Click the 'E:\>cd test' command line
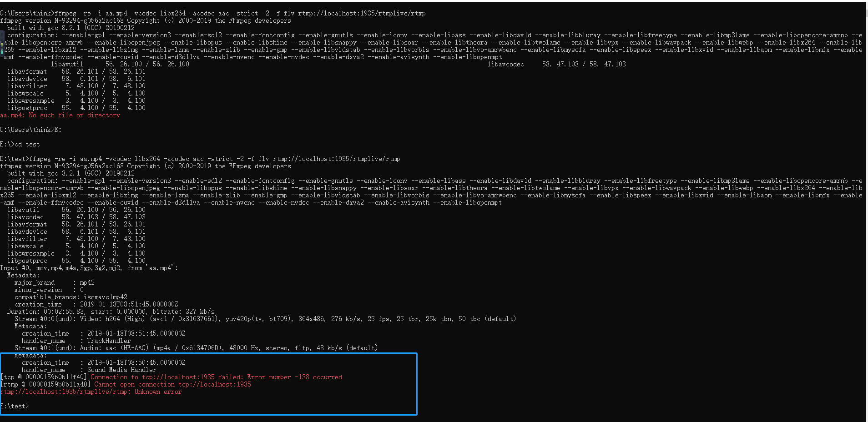 (x=20, y=144)
